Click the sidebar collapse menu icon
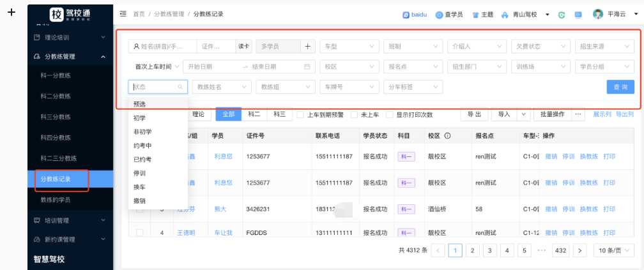The height and width of the screenshot is (270, 644). click(x=123, y=14)
